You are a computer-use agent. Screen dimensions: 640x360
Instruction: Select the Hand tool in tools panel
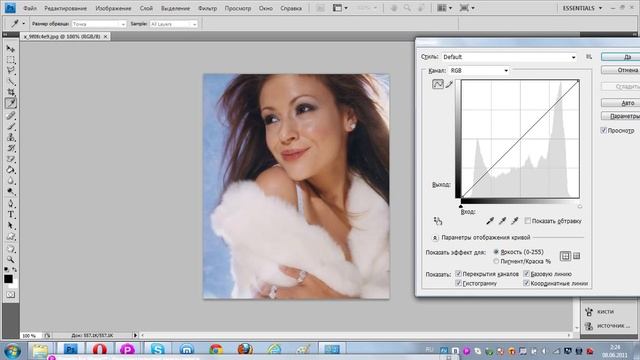click(x=11, y=249)
